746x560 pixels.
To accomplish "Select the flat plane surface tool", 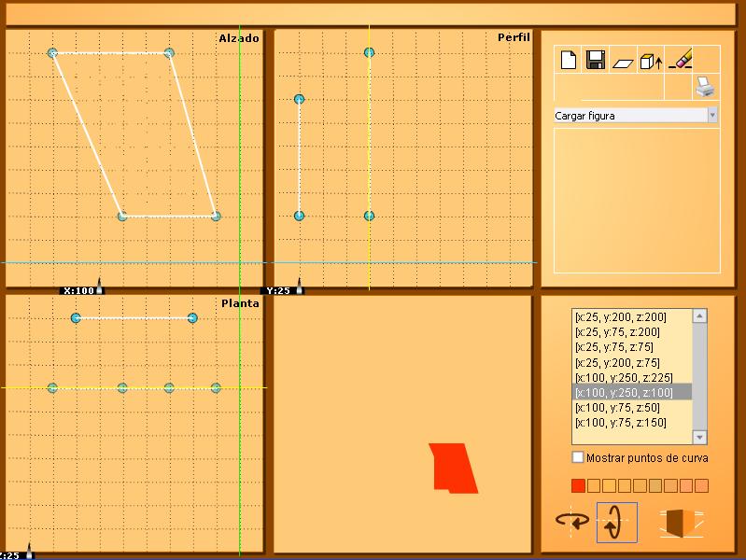I will (623, 63).
